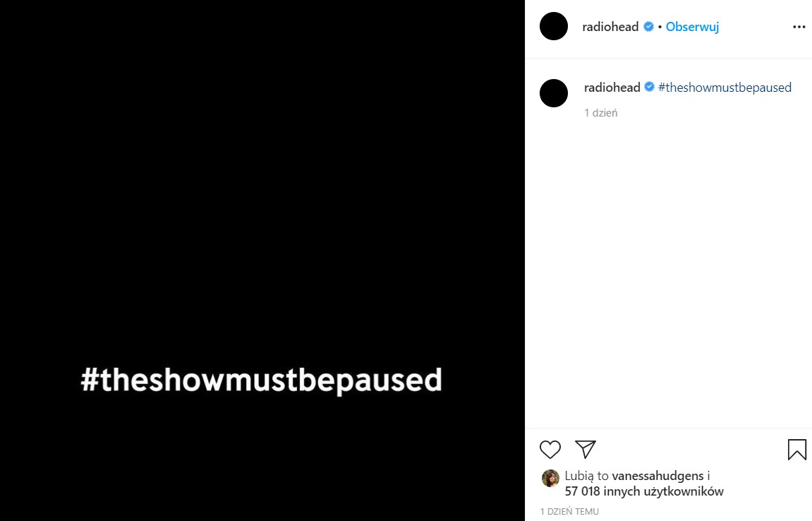The width and height of the screenshot is (812, 521).
Task: Open the radiohead username in the header
Action: click(610, 27)
